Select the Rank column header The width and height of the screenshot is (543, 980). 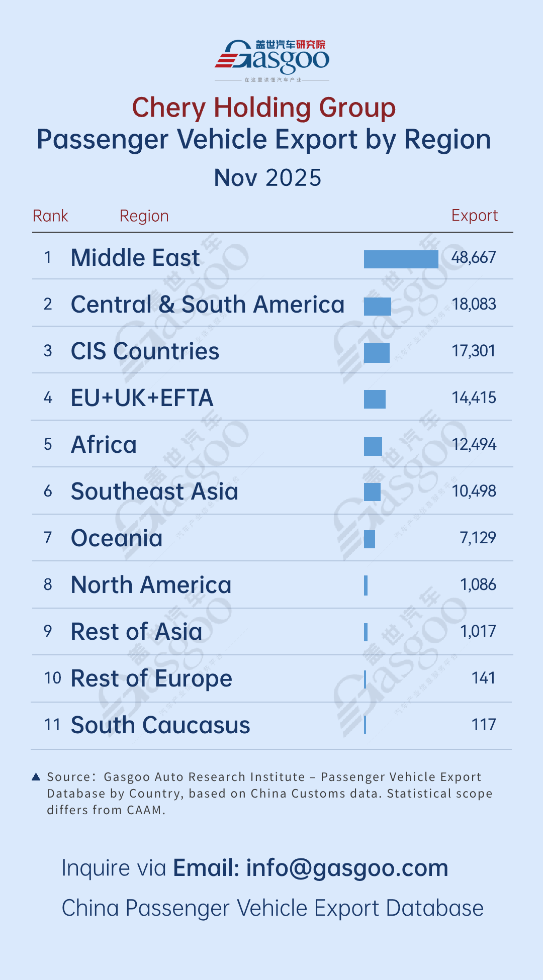pyautogui.click(x=50, y=216)
